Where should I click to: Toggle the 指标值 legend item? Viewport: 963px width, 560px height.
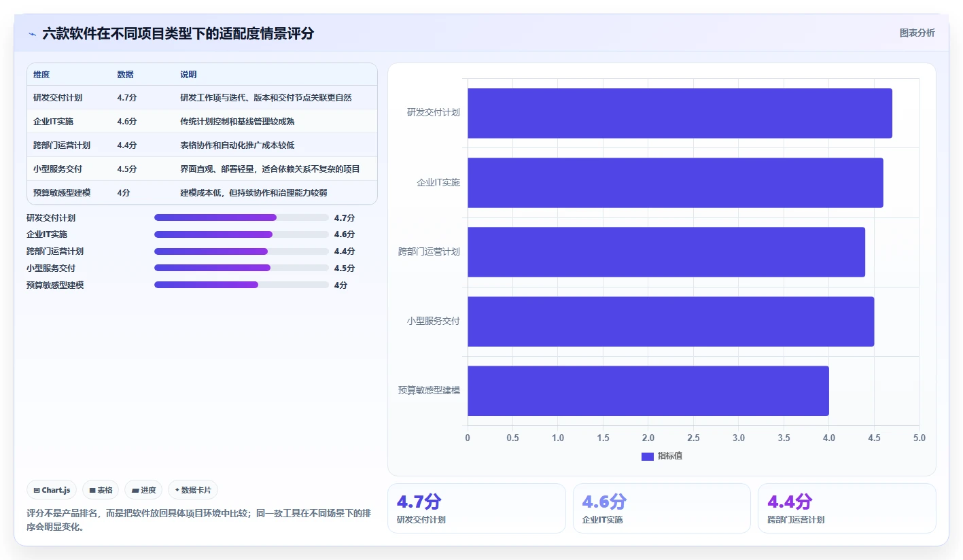click(x=662, y=456)
